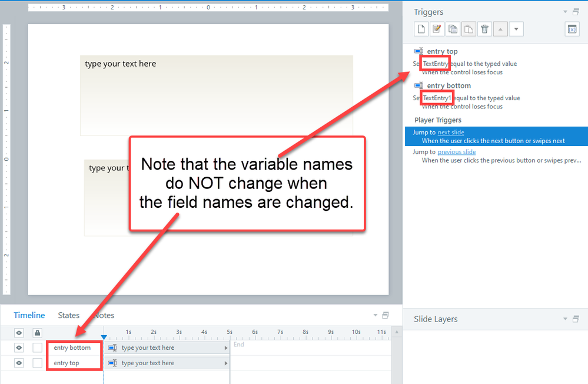Click the top text entry field on the slide
This screenshot has height=384, width=588.
(217, 95)
